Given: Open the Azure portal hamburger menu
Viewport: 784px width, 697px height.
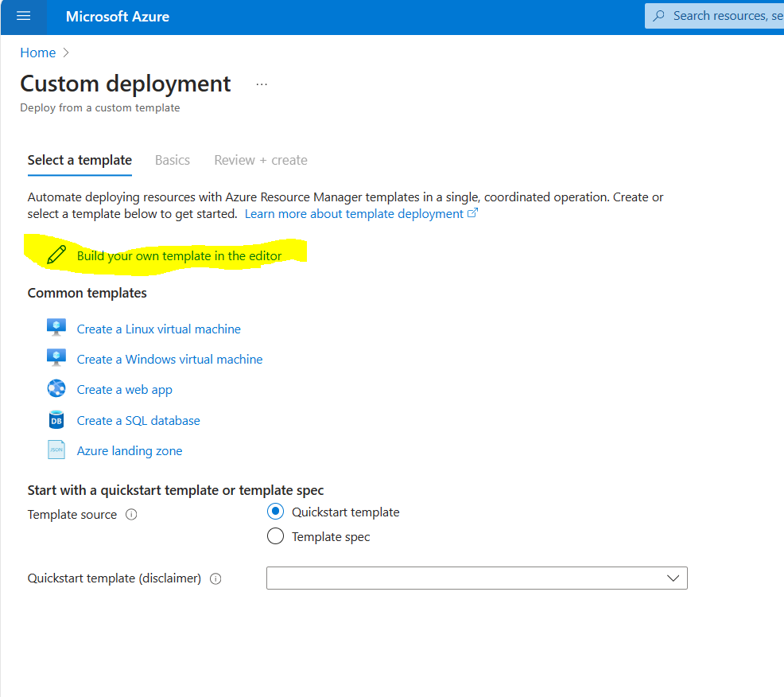Looking at the screenshot, I should click(x=23, y=15).
